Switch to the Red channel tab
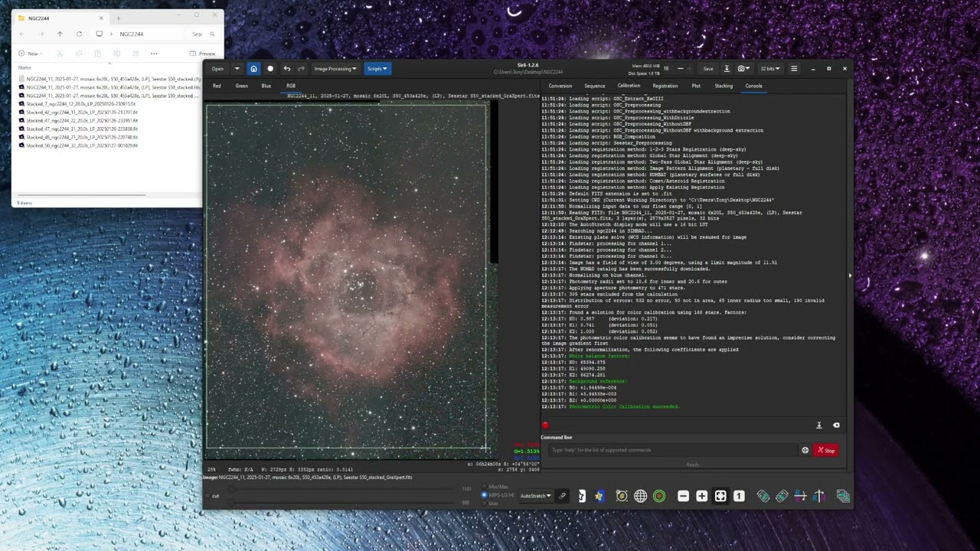Viewport: 980px width, 551px height. click(x=217, y=86)
